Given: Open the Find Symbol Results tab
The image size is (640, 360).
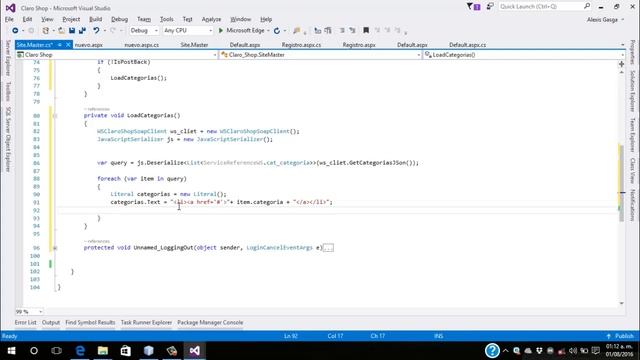Looking at the screenshot, I should click(90, 322).
